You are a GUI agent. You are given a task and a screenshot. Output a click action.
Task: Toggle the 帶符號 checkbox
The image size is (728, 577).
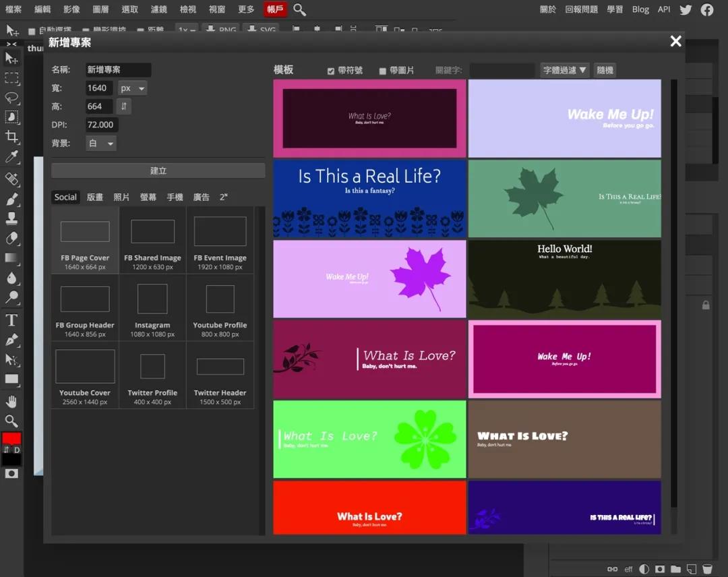331,71
